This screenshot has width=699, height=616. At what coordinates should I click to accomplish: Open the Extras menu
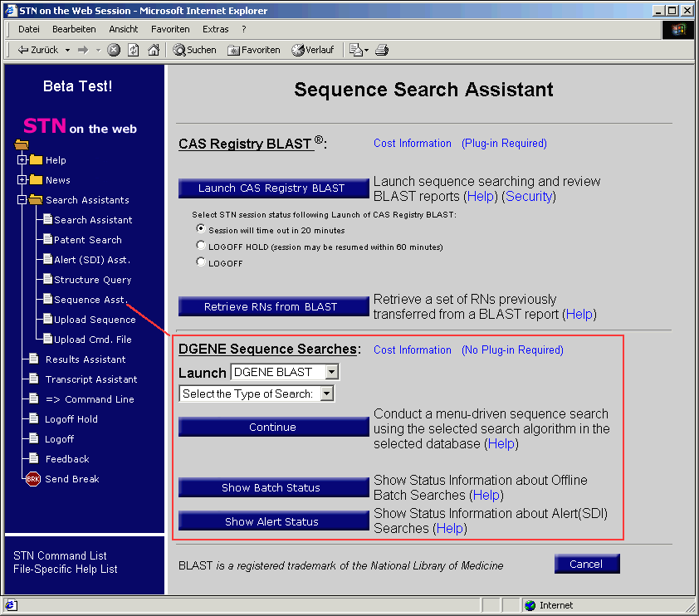click(215, 29)
